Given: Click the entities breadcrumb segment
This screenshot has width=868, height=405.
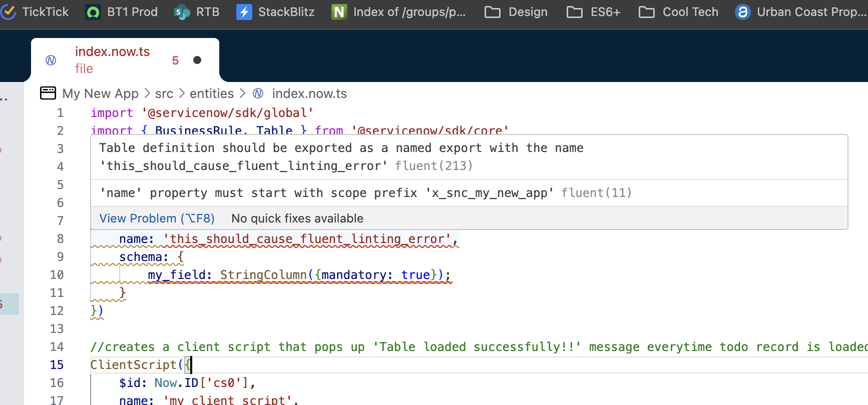Looking at the screenshot, I should tap(211, 93).
